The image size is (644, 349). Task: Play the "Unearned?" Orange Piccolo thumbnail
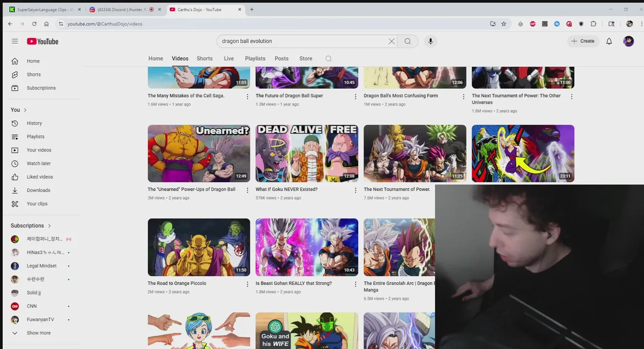click(199, 154)
